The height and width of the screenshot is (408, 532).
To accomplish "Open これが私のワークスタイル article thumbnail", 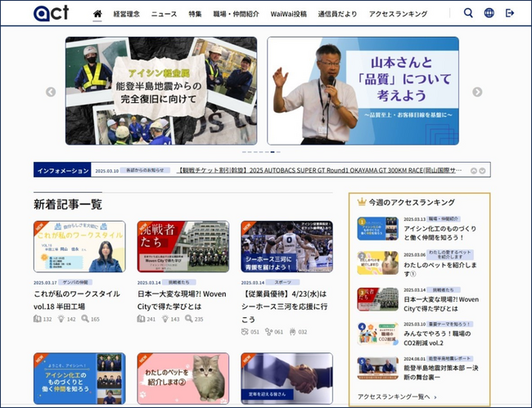I will click(x=79, y=246).
